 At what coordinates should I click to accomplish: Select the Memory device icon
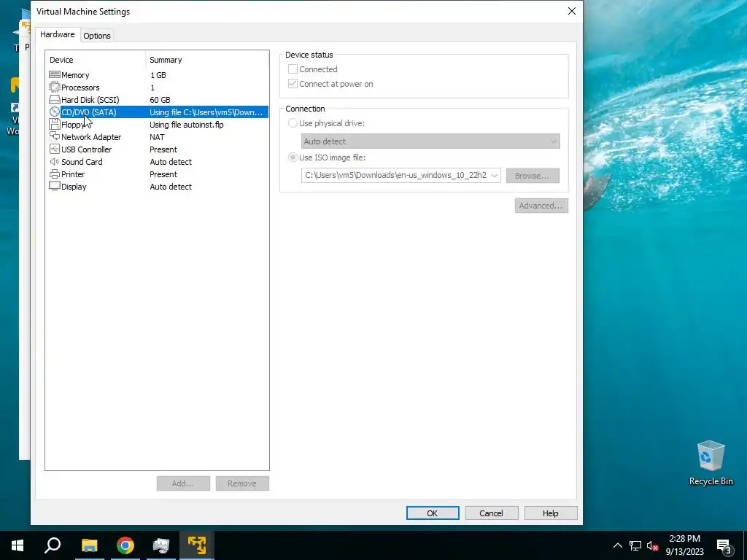tap(54, 75)
